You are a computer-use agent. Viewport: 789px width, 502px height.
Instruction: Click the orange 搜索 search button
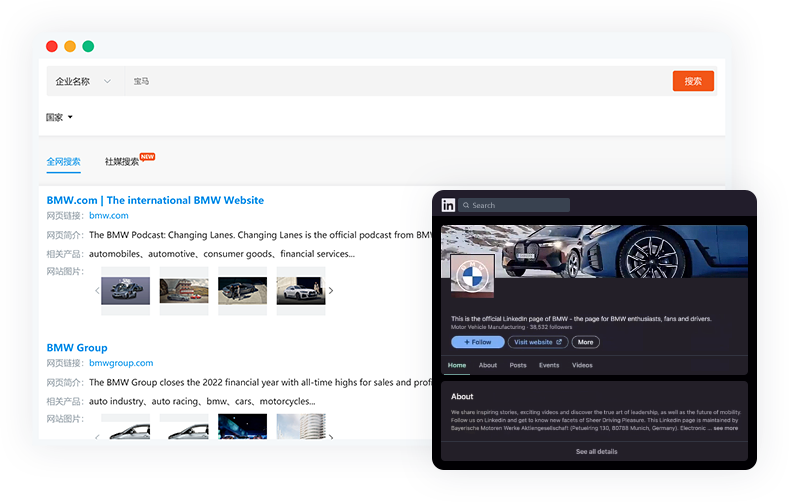[x=693, y=81]
